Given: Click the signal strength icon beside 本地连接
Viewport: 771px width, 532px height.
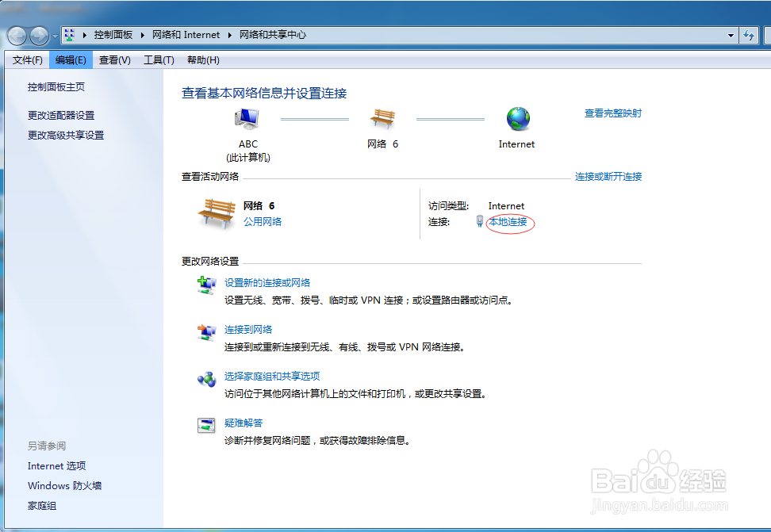Looking at the screenshot, I should [x=480, y=222].
